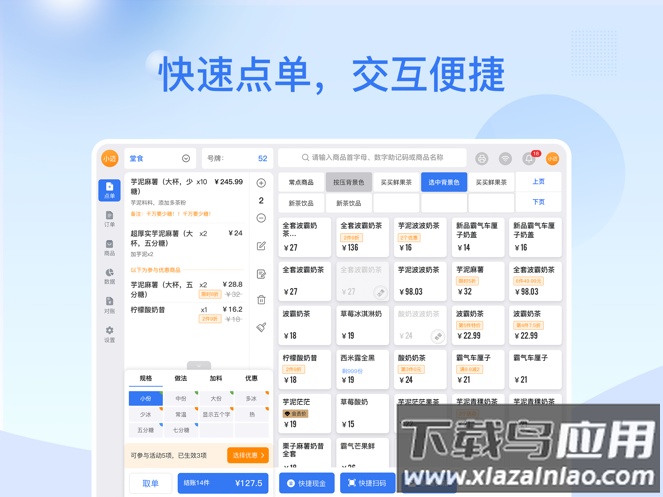Toggle the 显示五个字 option
Screen dimensions: 663x497
pos(216,415)
